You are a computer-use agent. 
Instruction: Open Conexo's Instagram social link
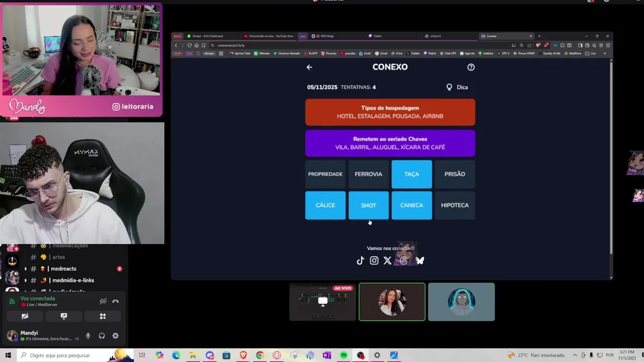coord(374,260)
